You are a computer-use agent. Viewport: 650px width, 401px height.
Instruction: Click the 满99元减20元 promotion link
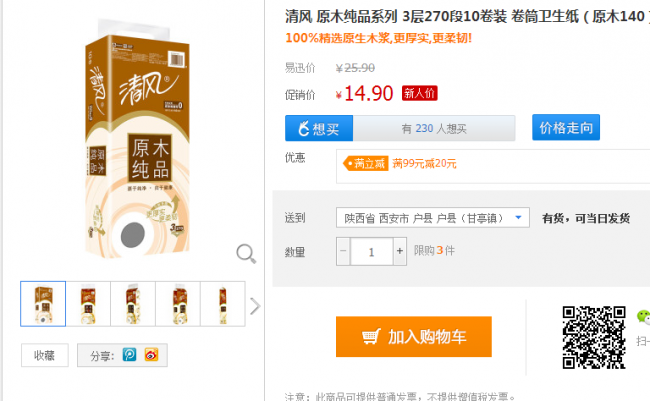tap(424, 163)
